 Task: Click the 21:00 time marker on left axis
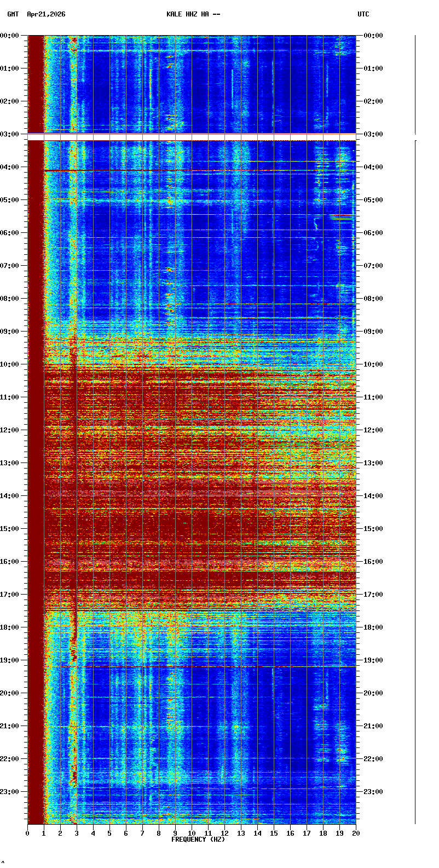9,726
